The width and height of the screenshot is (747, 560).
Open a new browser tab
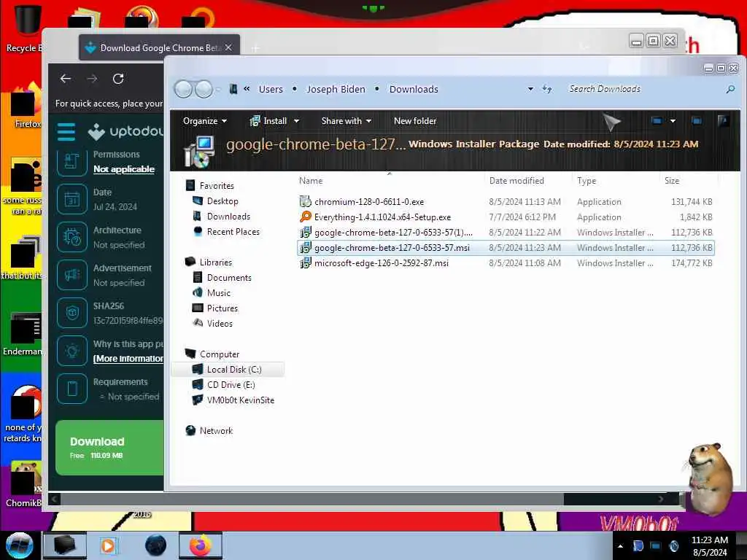tap(255, 48)
